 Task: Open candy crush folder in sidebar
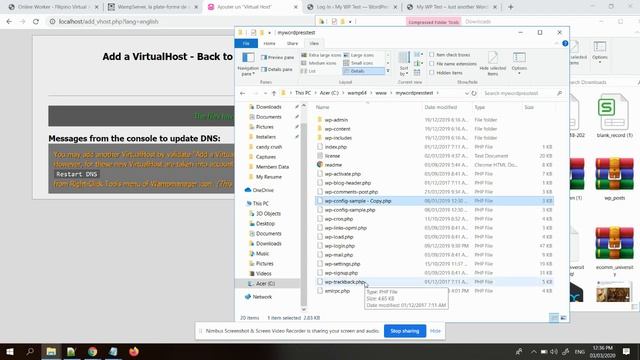[x=269, y=147]
